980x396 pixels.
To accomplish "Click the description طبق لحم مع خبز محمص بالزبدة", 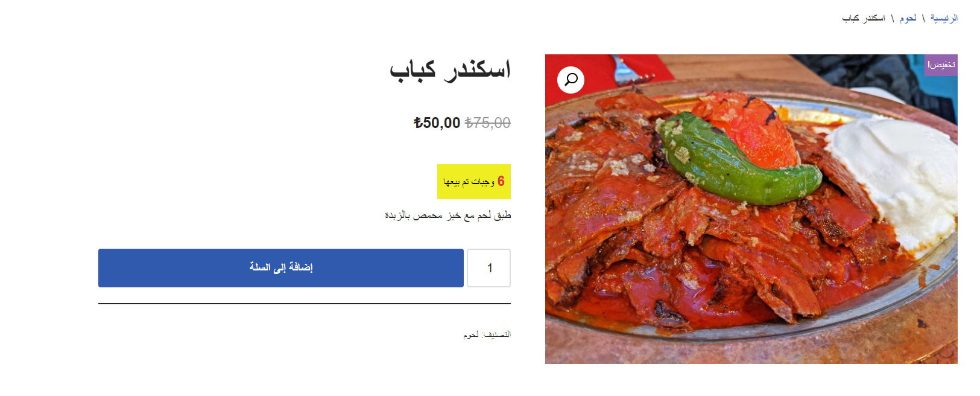I will [447, 216].
